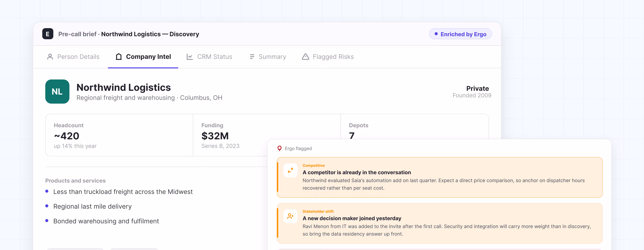The height and width of the screenshot is (250, 644).
Task: Open the "A competitor is already in the conversation" card
Action: [x=440, y=177]
